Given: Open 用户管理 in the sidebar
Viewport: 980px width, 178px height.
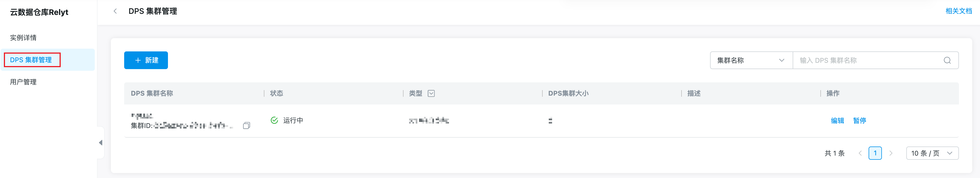Looking at the screenshot, I should pos(23,82).
